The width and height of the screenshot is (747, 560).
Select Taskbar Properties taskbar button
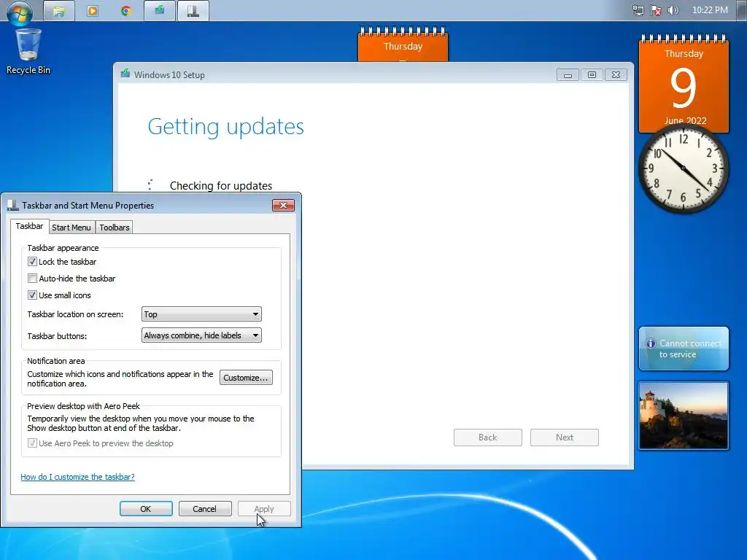(193, 11)
